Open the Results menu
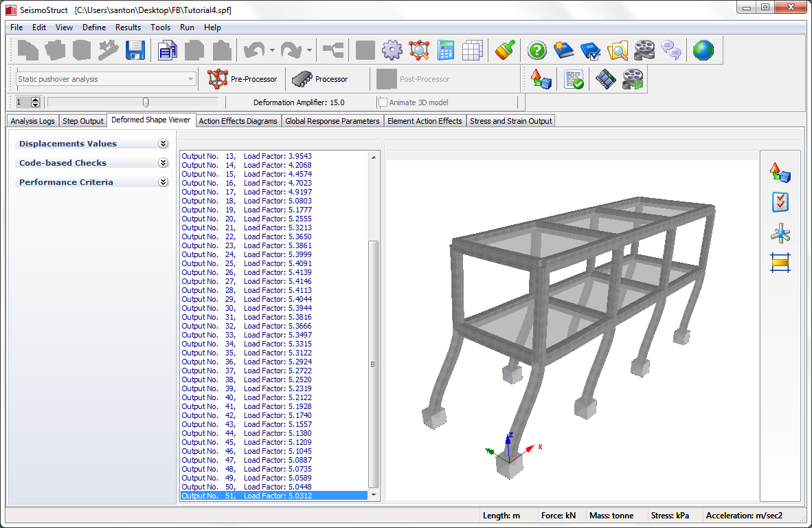Viewport: 812px width, 528px height. click(x=128, y=27)
